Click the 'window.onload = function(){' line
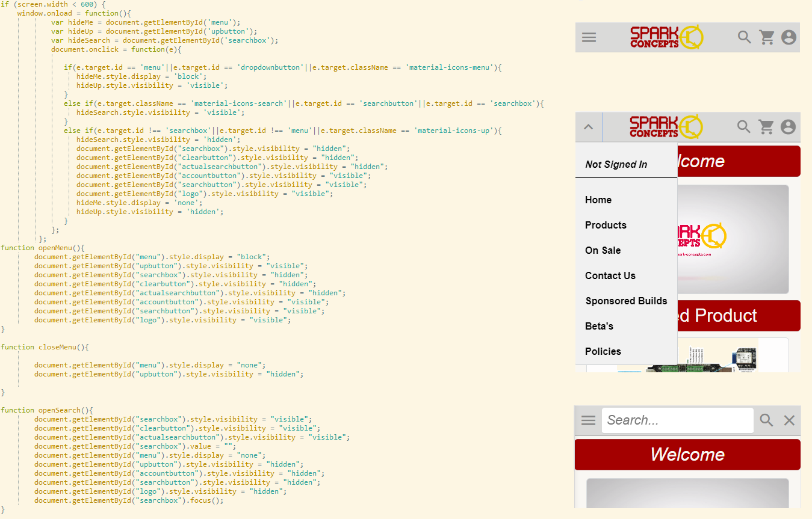812x519 pixels. coord(75,13)
